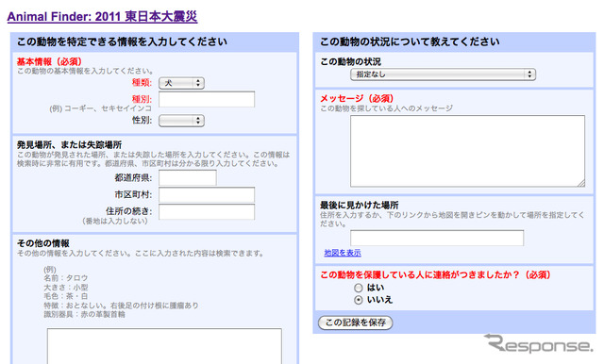Click the example text 大きさ：小型

[66, 287]
